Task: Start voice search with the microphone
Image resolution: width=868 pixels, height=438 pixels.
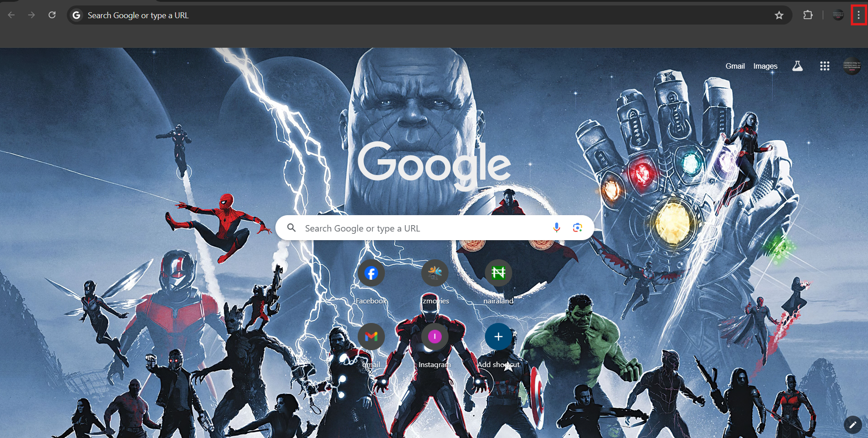Action: (557, 228)
